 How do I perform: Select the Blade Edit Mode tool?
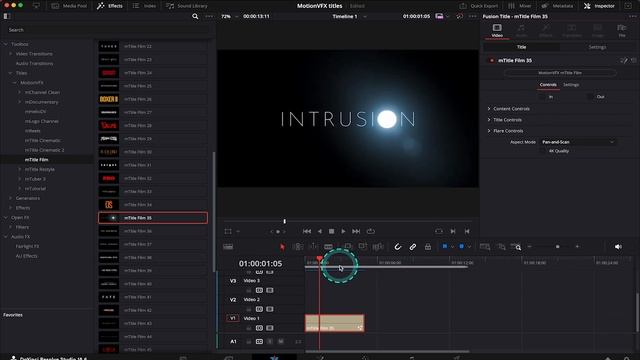[x=328, y=247]
